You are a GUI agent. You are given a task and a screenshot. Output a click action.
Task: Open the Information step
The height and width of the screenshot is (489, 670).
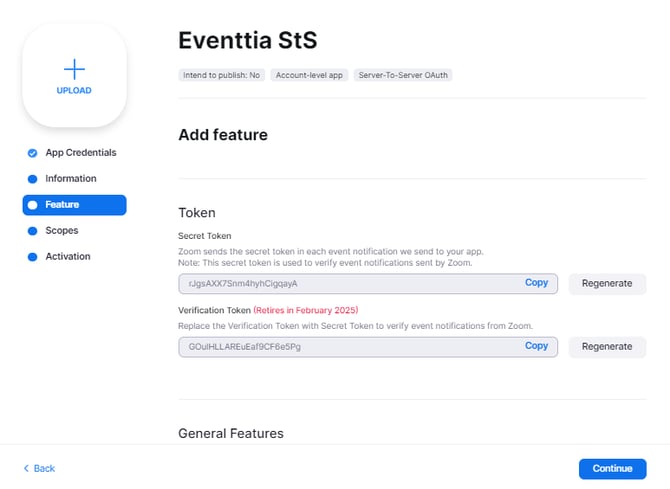coord(70,179)
